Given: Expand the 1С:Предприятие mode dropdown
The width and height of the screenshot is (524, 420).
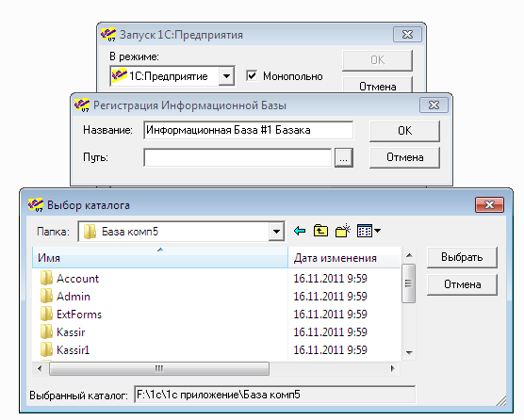Looking at the screenshot, I should (226, 76).
